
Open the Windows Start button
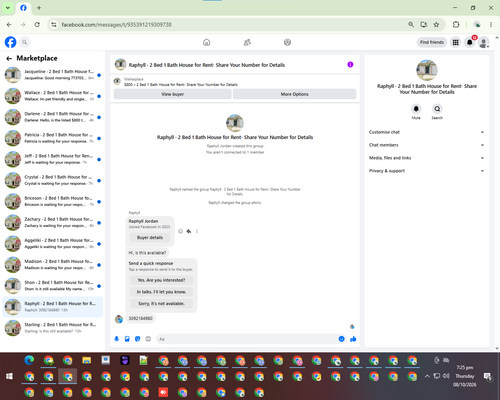(x=9, y=376)
